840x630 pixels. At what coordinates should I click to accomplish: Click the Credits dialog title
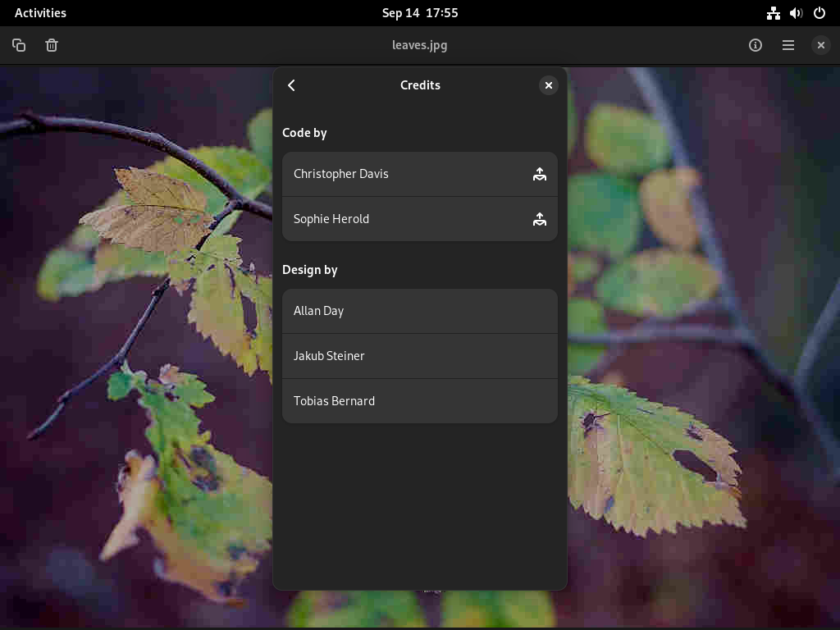point(420,85)
